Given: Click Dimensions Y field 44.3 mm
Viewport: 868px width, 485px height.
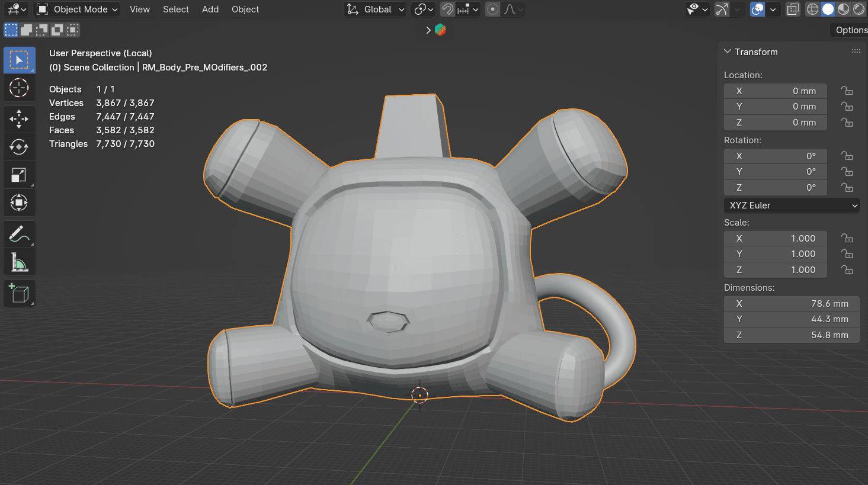Looking at the screenshot, I should [792, 319].
